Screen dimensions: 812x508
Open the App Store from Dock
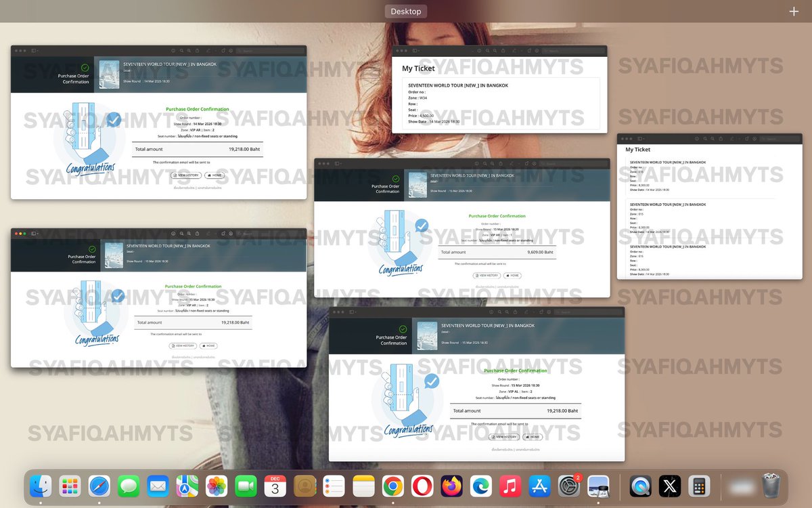(541, 486)
